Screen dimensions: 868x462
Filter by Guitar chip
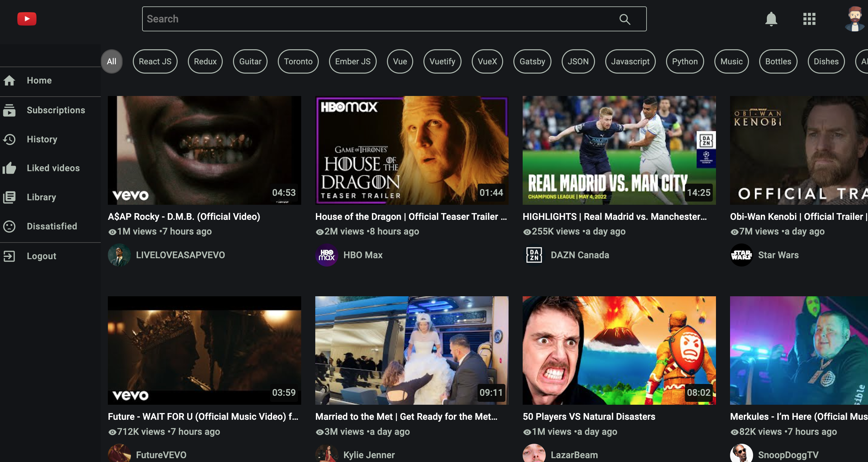pos(250,61)
